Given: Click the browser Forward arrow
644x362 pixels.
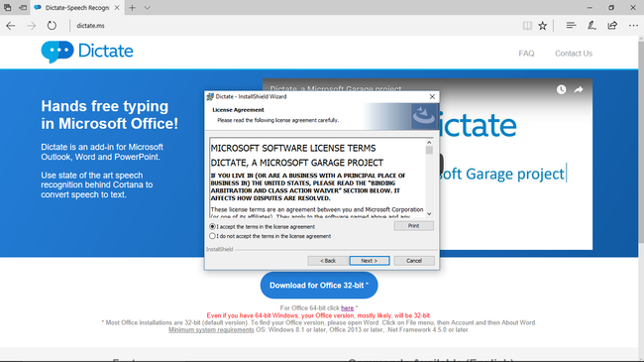Looking at the screenshot, I should 32,26.
